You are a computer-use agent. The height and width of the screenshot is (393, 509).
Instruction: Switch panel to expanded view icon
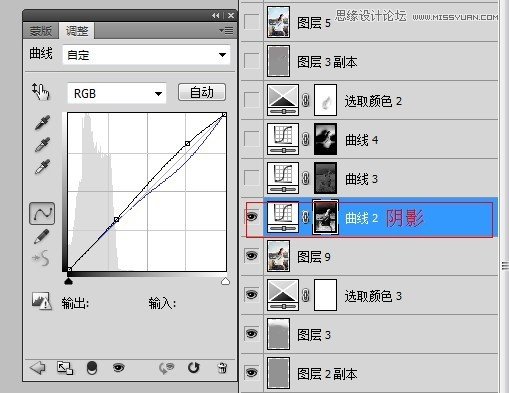[x=65, y=368]
